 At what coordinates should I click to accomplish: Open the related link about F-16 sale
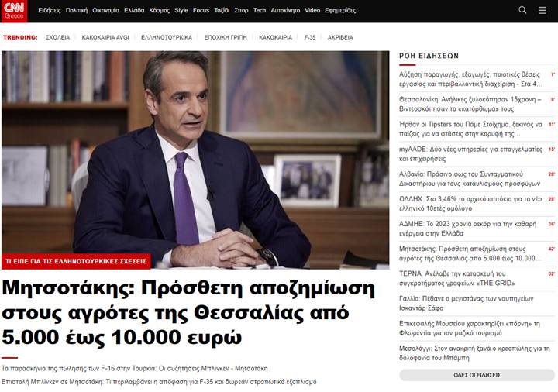coord(135,368)
